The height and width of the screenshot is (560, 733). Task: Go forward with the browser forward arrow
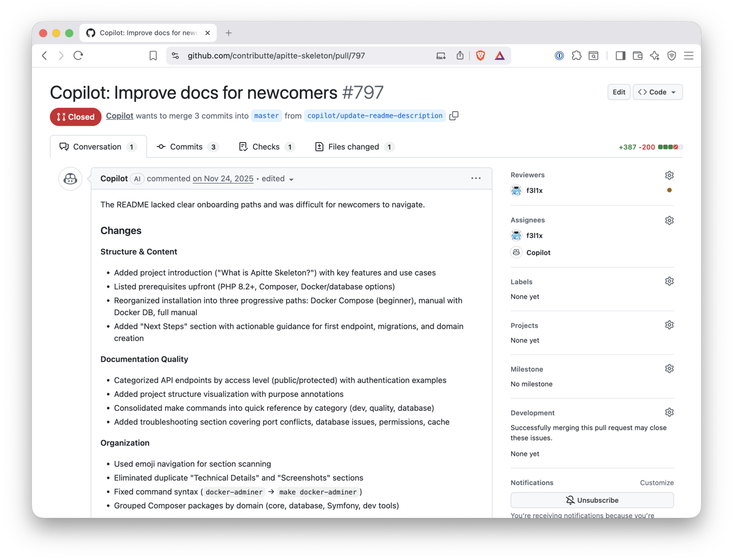61,56
